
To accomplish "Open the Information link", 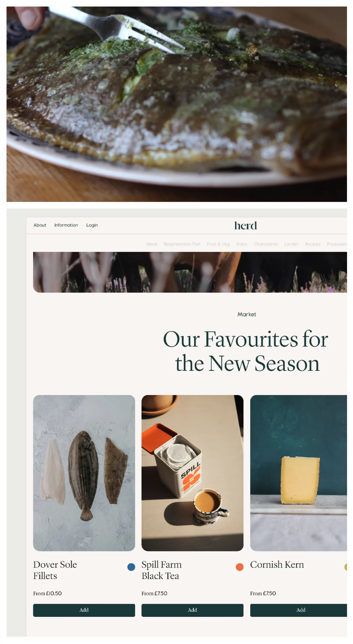I will click(x=66, y=225).
